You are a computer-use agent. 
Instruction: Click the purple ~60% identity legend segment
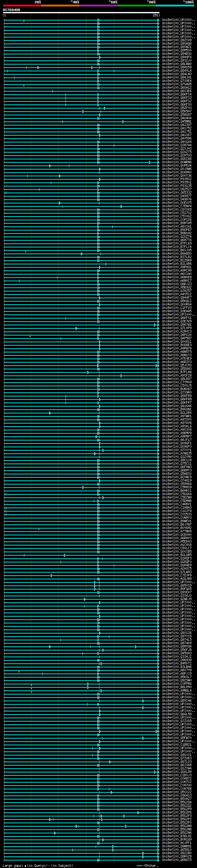pyautogui.click(x=98, y=6)
